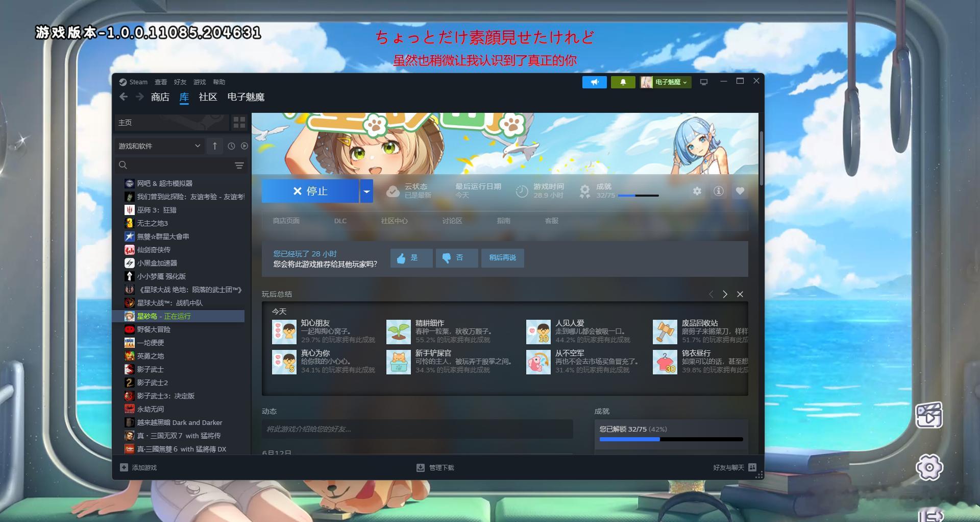
Task: Open the 指南 link
Action: tap(504, 221)
